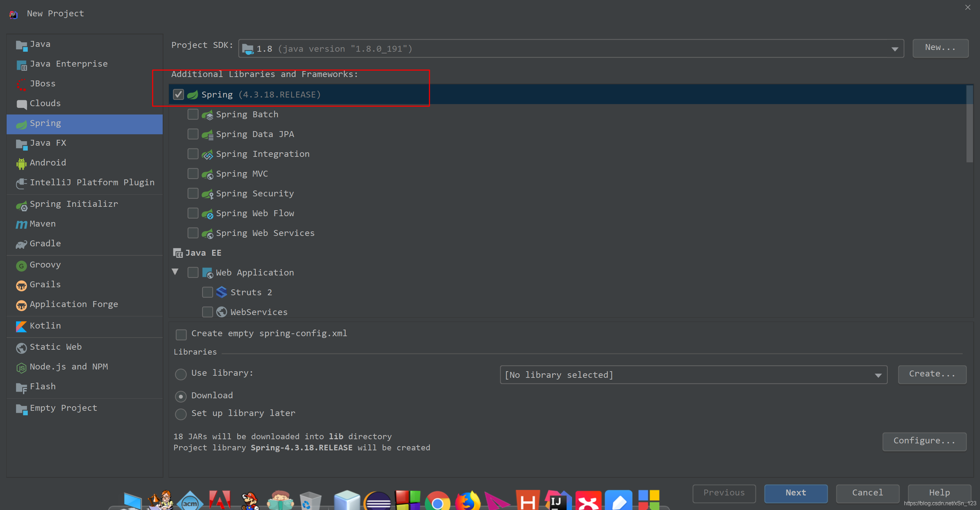The image size is (980, 510).
Task: Check the Struts 2 checkbox
Action: [207, 292]
